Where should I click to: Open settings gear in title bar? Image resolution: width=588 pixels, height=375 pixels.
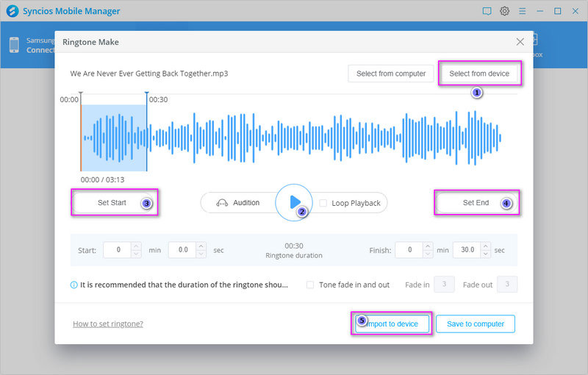click(x=504, y=11)
